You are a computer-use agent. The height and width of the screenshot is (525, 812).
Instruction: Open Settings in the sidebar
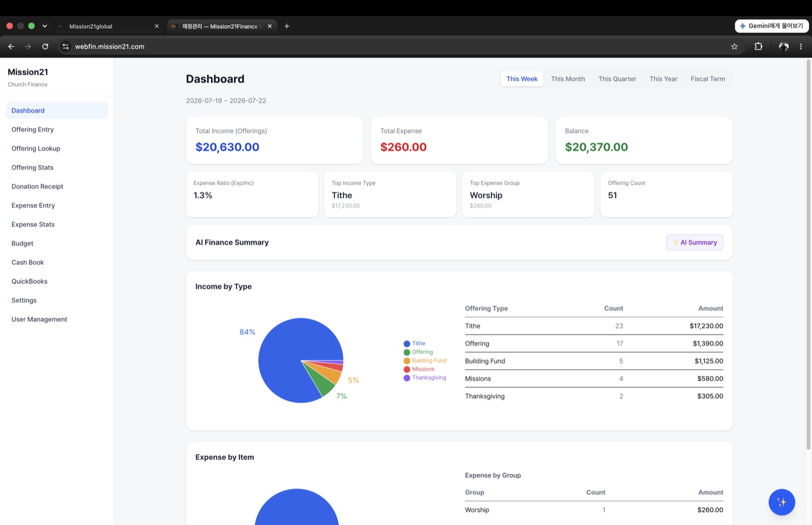tap(57, 300)
